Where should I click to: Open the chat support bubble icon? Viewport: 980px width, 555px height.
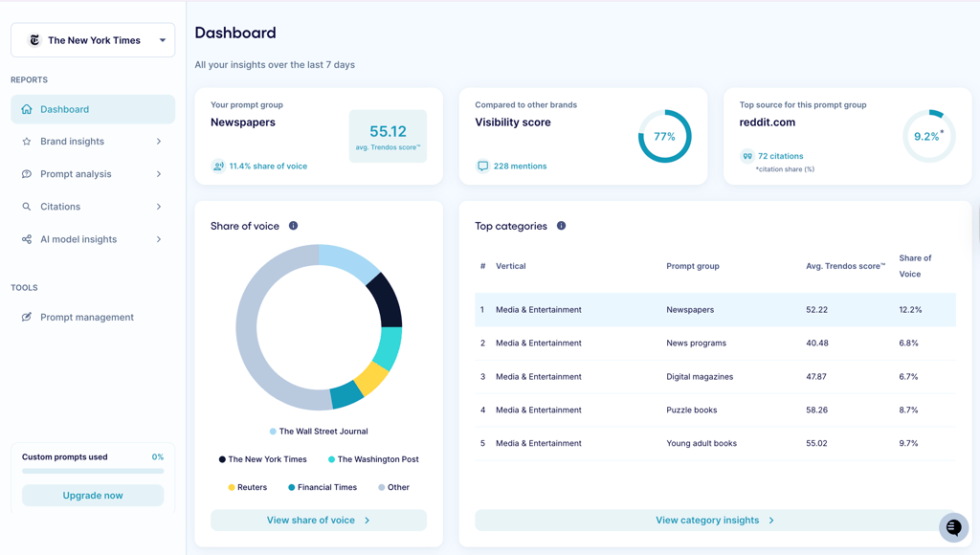click(954, 527)
